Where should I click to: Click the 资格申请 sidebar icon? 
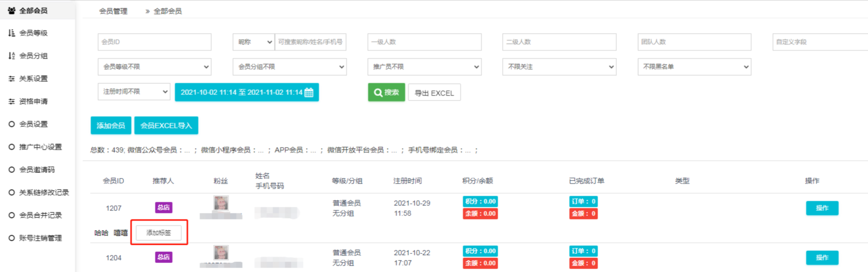12,101
